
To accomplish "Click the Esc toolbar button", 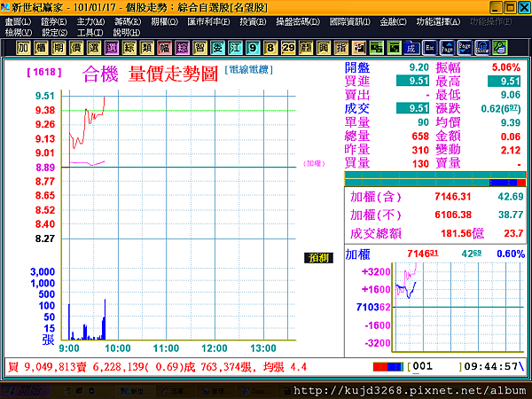I will (x=429, y=48).
